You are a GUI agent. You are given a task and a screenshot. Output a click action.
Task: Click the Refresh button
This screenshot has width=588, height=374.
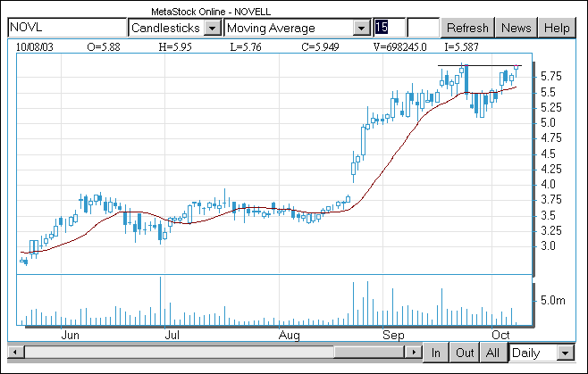click(467, 28)
